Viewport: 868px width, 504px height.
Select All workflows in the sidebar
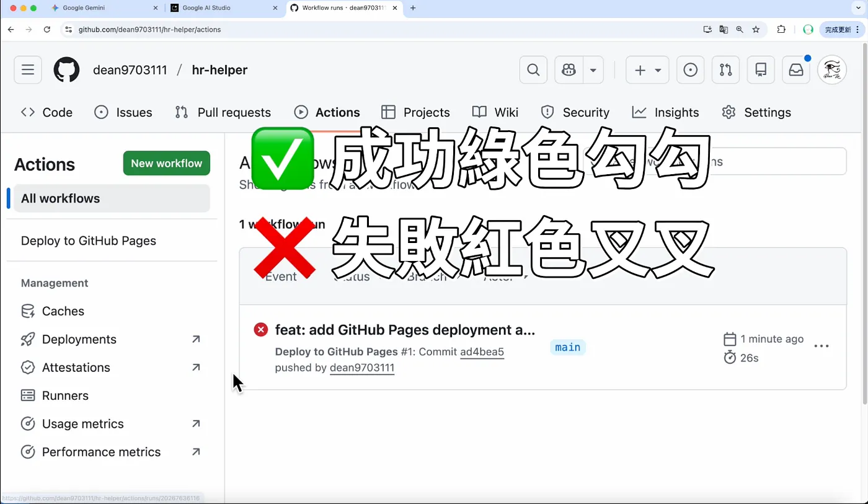click(x=112, y=198)
